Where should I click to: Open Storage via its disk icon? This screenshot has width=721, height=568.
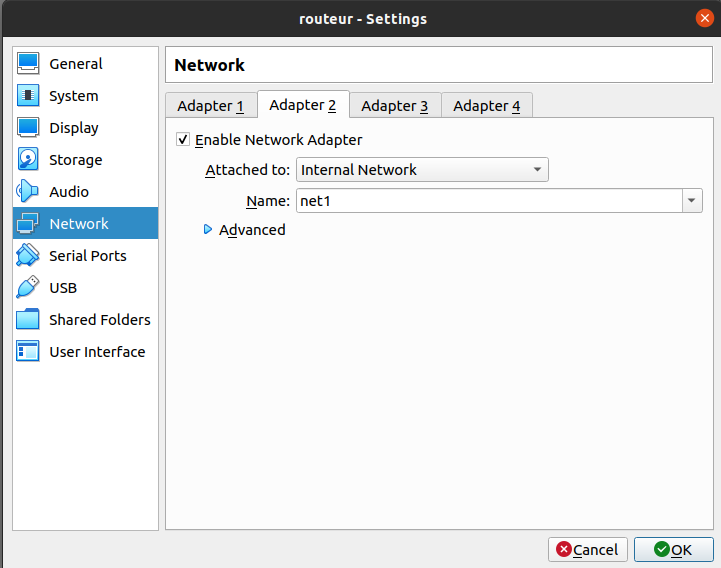(29, 160)
